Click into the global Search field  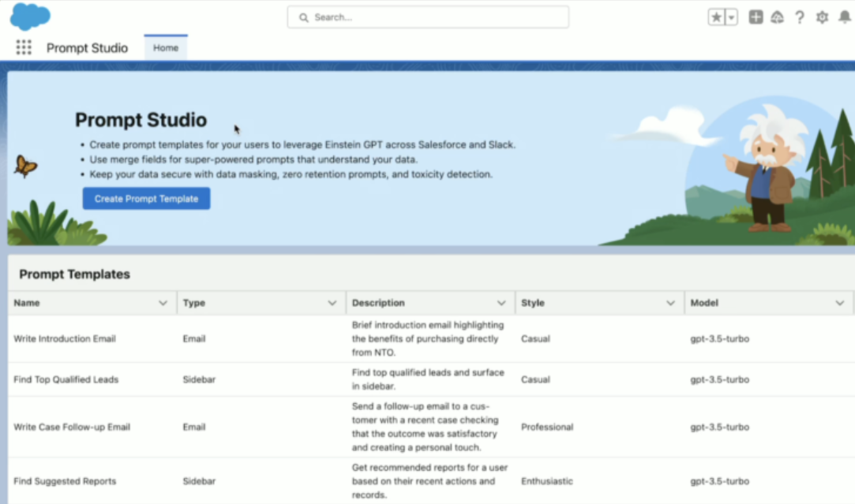pyautogui.click(x=428, y=17)
